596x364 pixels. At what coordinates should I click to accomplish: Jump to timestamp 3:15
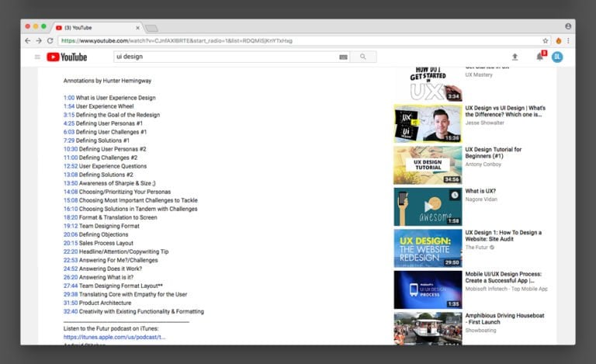tap(69, 115)
